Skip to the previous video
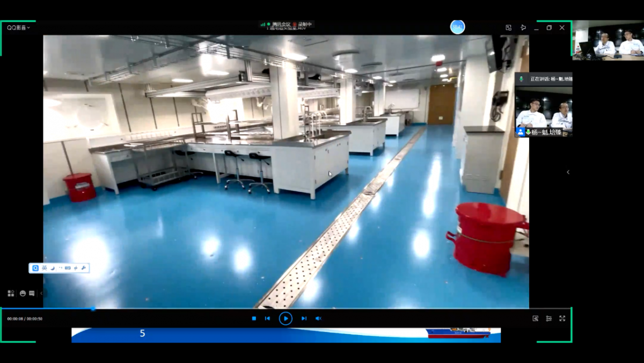The width and height of the screenshot is (644, 363). click(x=267, y=318)
